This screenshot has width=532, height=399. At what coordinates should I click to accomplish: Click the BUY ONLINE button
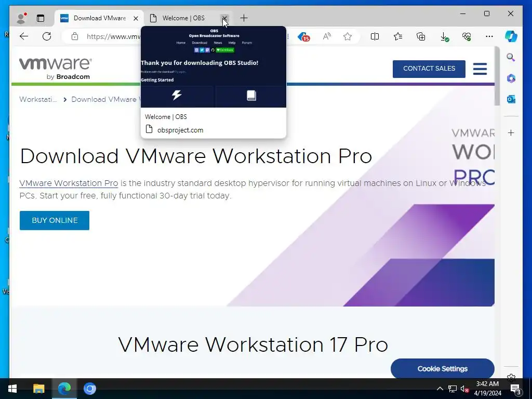click(54, 220)
